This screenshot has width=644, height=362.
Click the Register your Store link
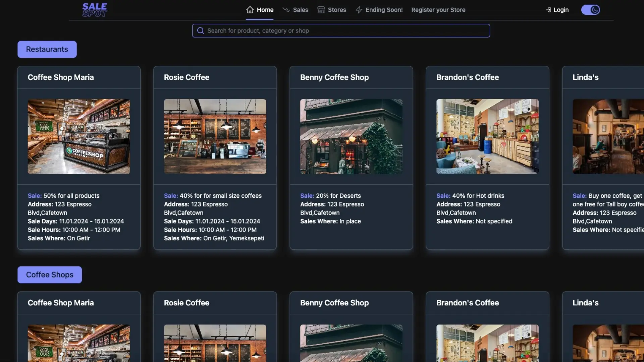click(438, 10)
